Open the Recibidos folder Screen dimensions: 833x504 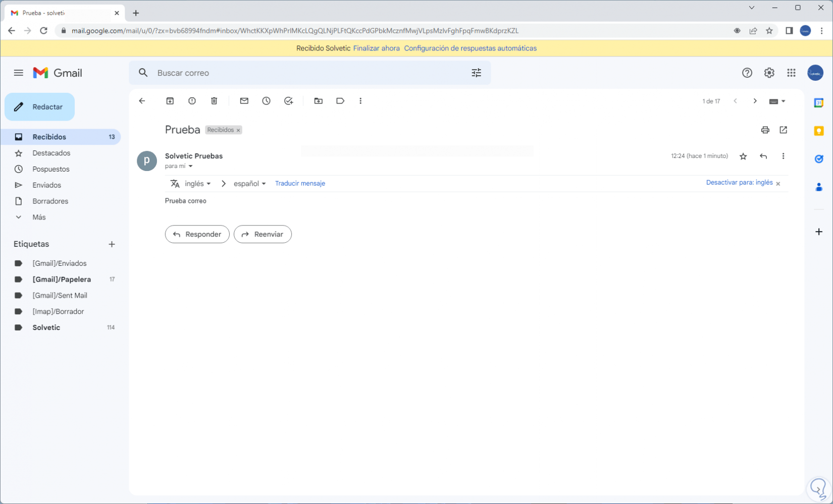61,137
